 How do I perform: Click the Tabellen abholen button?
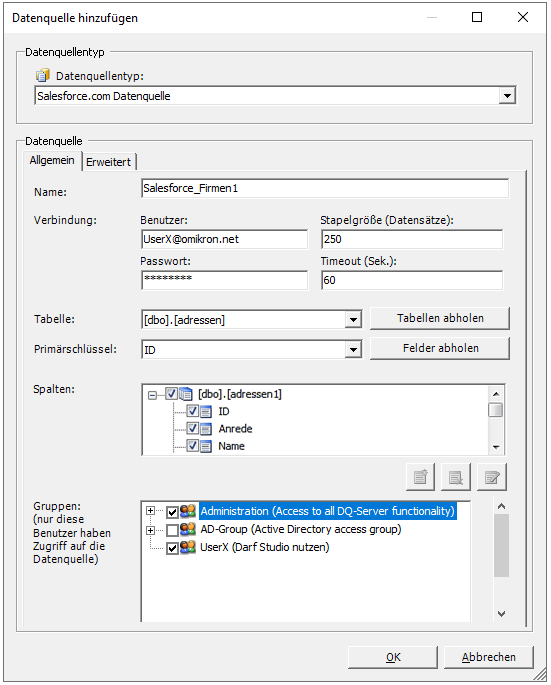click(x=440, y=318)
